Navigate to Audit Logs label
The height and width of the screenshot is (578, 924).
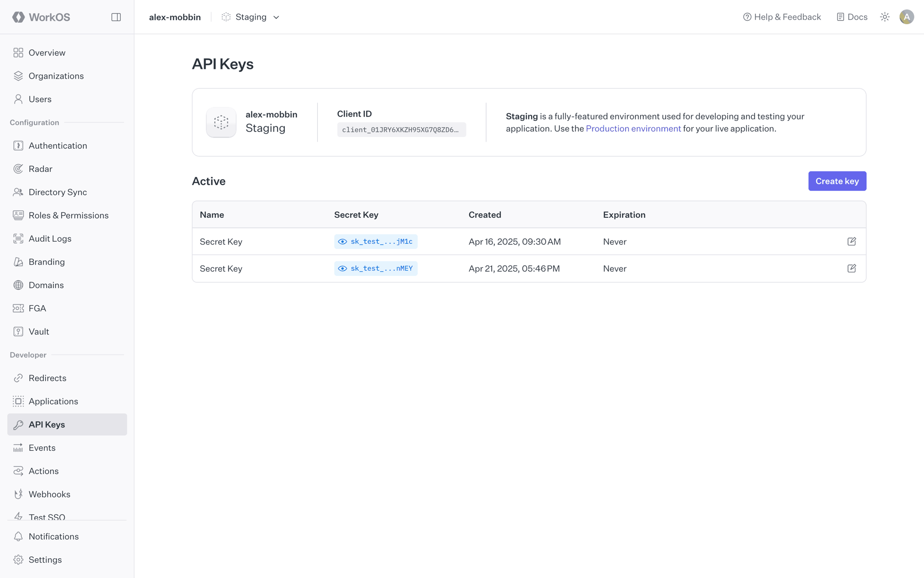click(x=50, y=238)
